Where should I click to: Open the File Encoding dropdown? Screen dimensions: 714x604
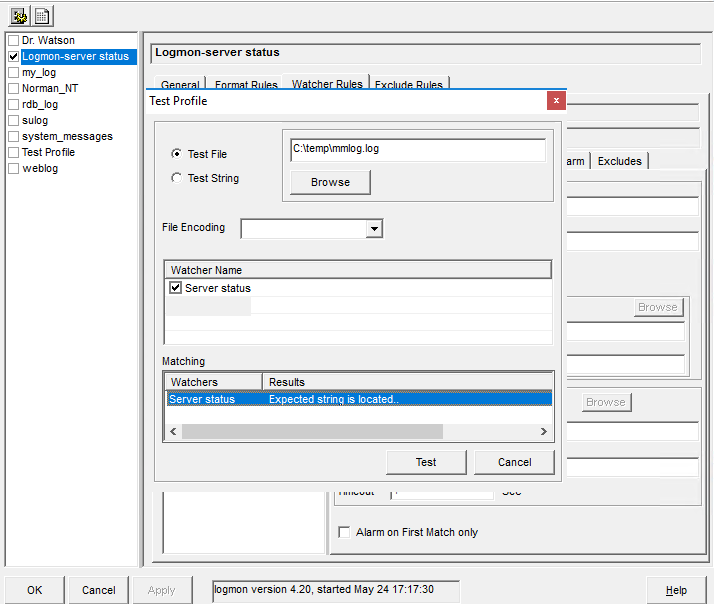tap(374, 229)
